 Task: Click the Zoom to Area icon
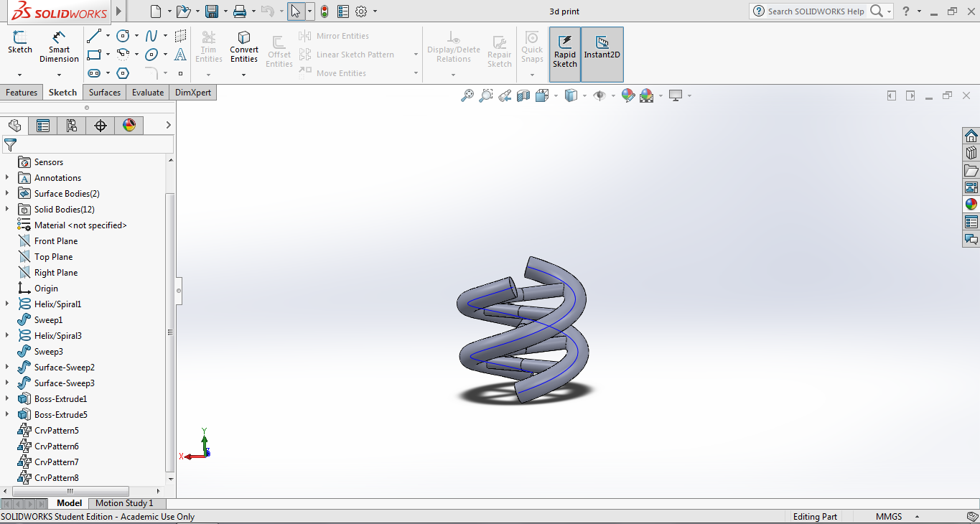[x=486, y=95]
